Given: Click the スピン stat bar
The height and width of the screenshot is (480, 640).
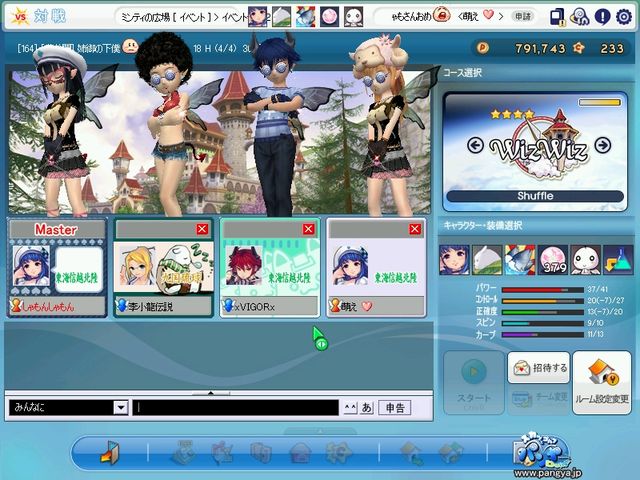Looking at the screenshot, I should coord(542,323).
